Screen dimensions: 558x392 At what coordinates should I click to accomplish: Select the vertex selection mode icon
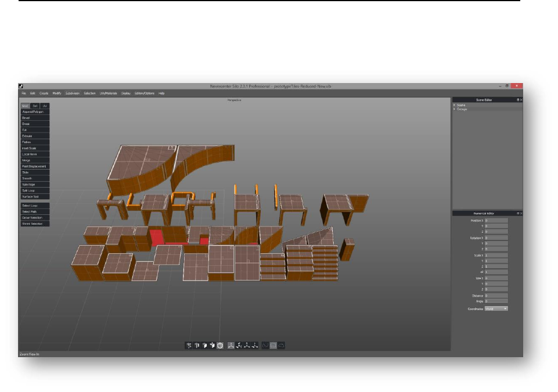(x=189, y=346)
